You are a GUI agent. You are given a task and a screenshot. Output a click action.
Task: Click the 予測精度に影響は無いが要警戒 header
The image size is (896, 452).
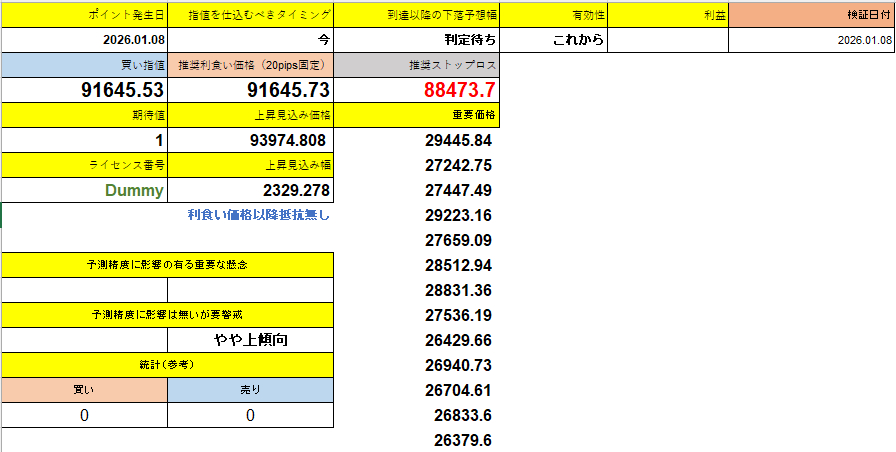167,315
